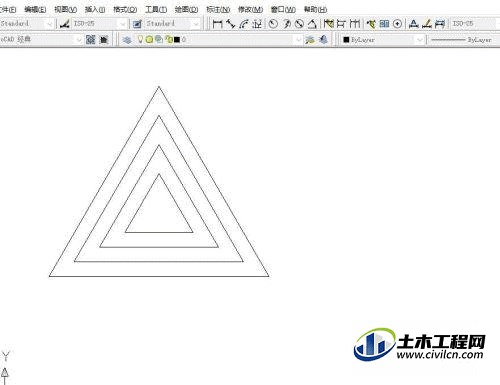The height and width of the screenshot is (385, 500).
Task: Select the Ordinate dimension tool
Action: [x=257, y=24]
